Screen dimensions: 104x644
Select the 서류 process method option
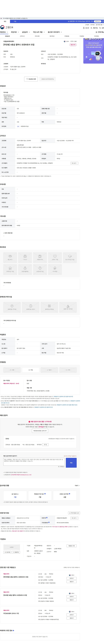pos(12,370)
